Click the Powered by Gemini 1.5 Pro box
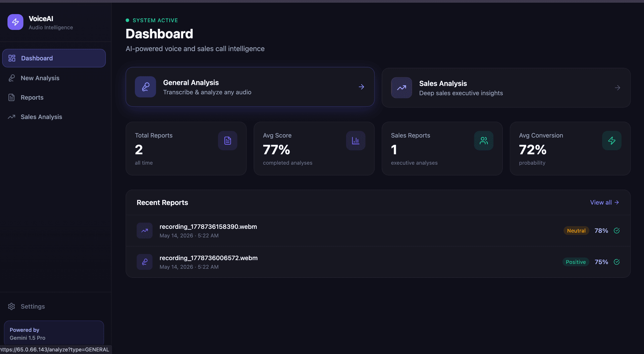Viewport: 644px width, 354px height. 54,334
